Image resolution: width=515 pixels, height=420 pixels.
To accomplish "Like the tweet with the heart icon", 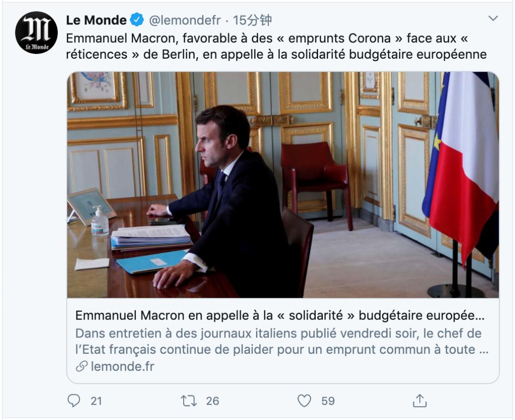I will 304,400.
